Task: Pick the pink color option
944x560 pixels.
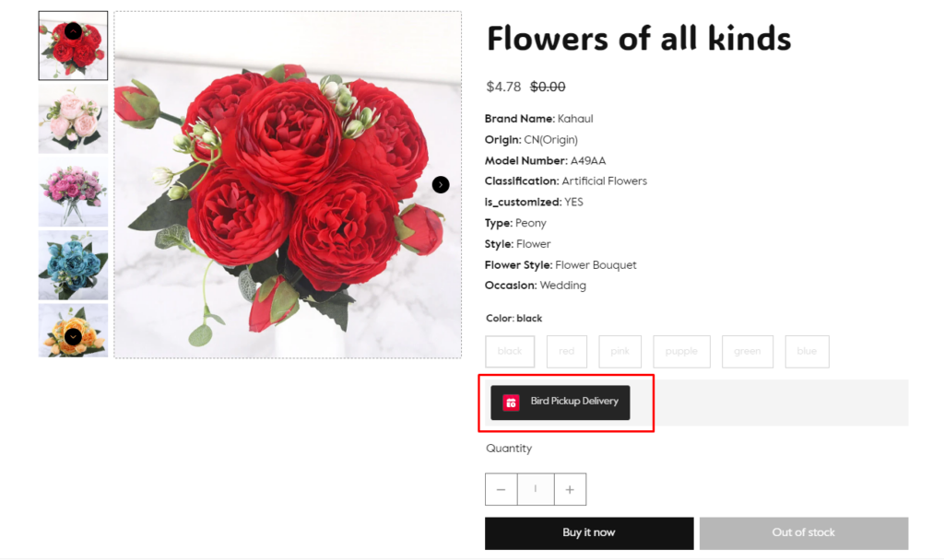Action: coord(619,351)
